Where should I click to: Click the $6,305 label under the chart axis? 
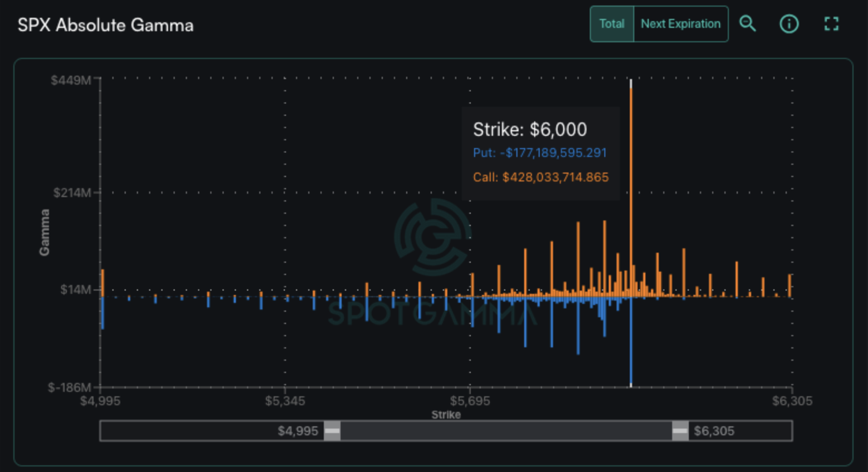792,401
